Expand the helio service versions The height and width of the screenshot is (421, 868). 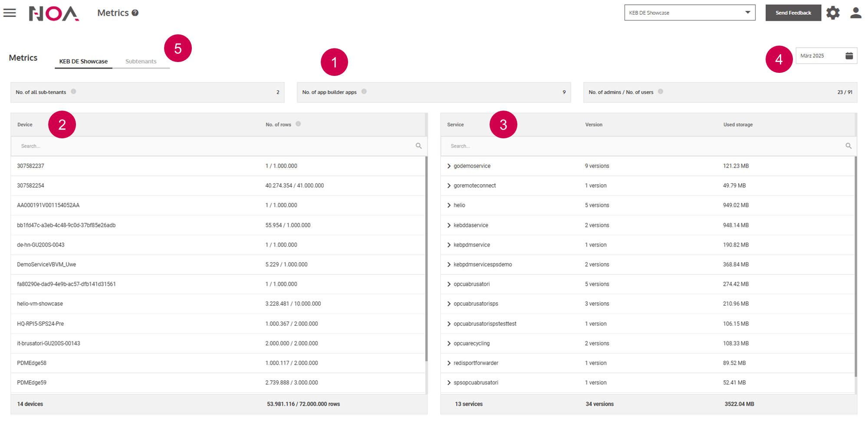449,206
